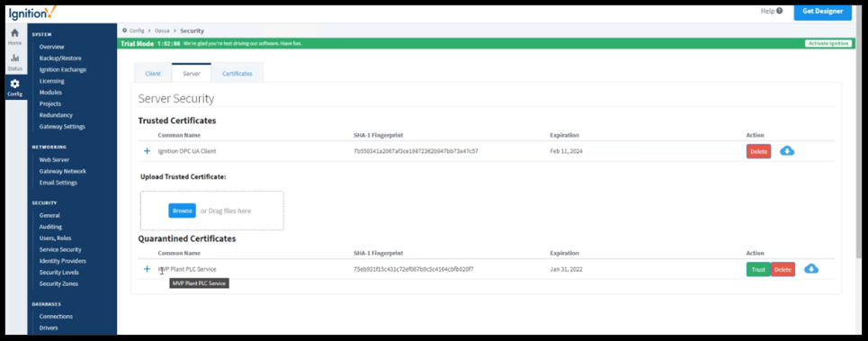Download the MVP Plant PLC Service certificate
The image size is (868, 341).
pyautogui.click(x=811, y=270)
